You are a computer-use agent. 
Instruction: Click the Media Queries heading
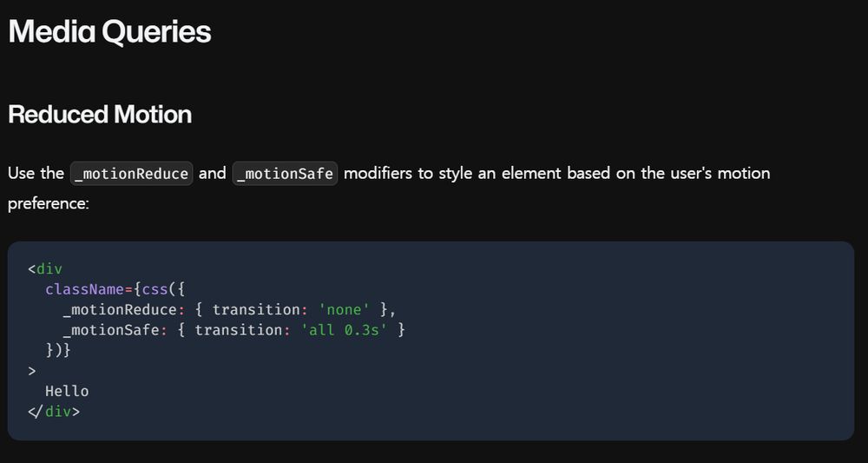point(109,31)
